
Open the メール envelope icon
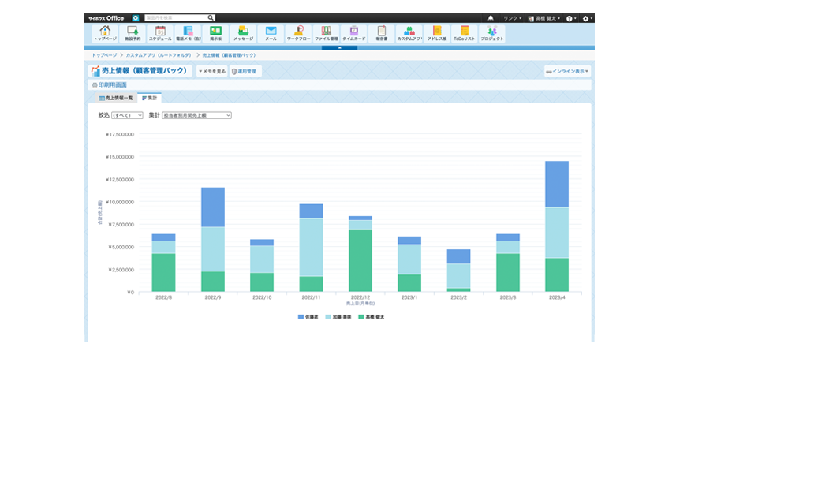[271, 33]
